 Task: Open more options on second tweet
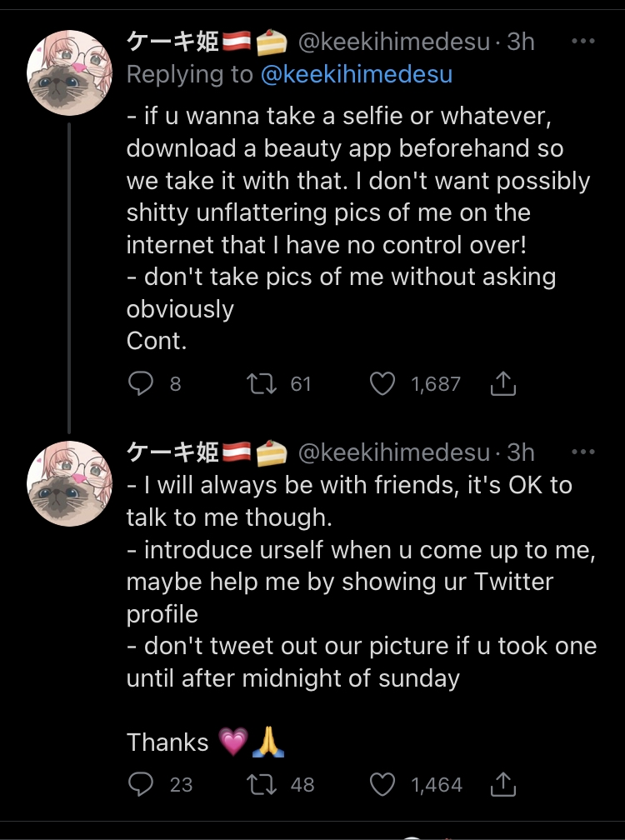(582, 452)
